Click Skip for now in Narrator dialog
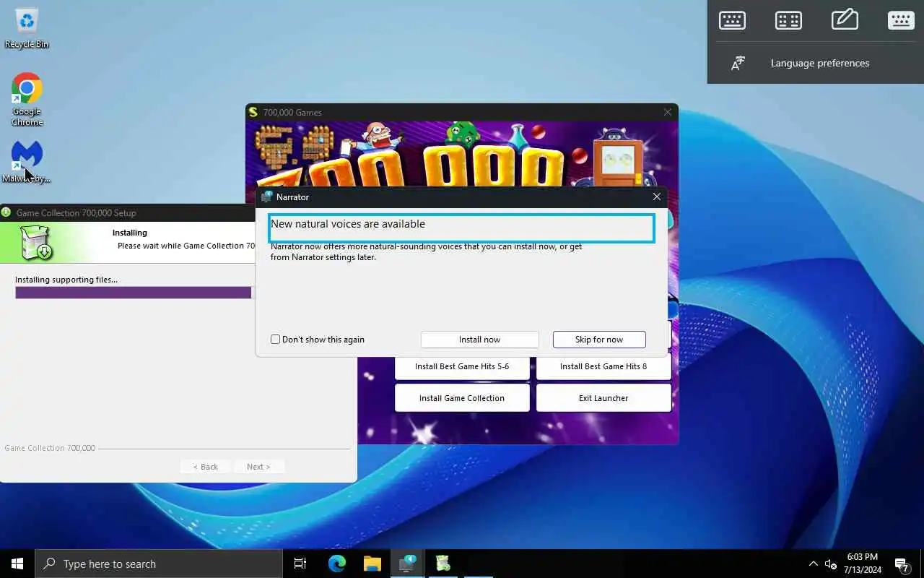924x578 pixels. tap(599, 340)
